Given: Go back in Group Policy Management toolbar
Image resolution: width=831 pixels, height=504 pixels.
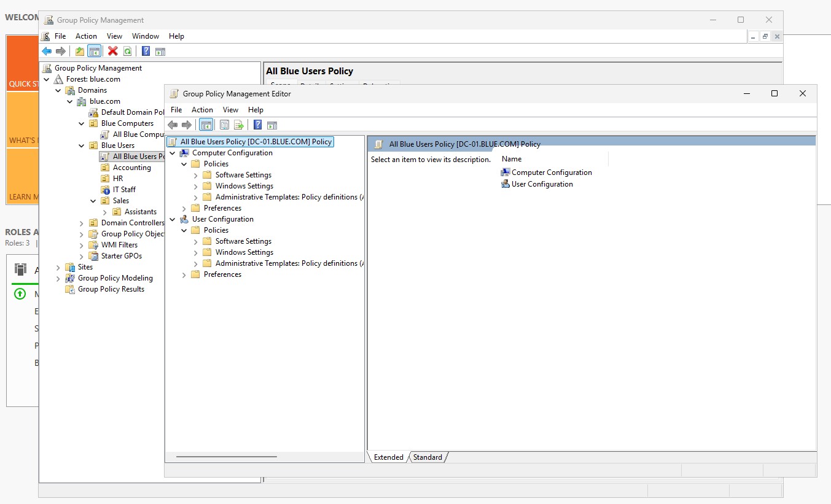Looking at the screenshot, I should [47, 51].
